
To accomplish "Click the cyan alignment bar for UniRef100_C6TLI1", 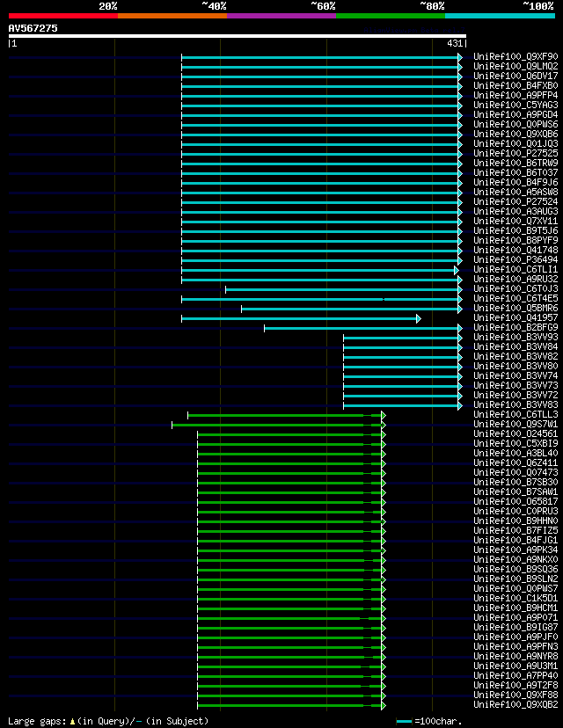I will click(320, 270).
